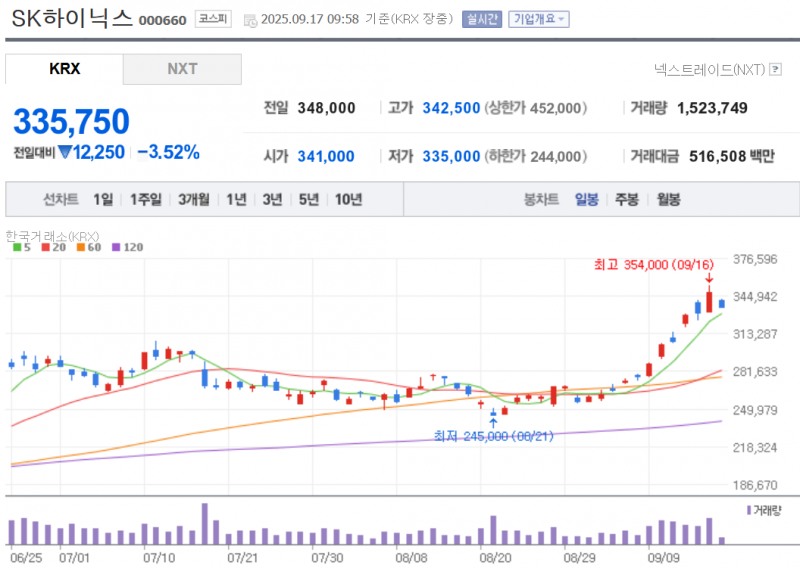Select the 1일 line chart

click(103, 199)
